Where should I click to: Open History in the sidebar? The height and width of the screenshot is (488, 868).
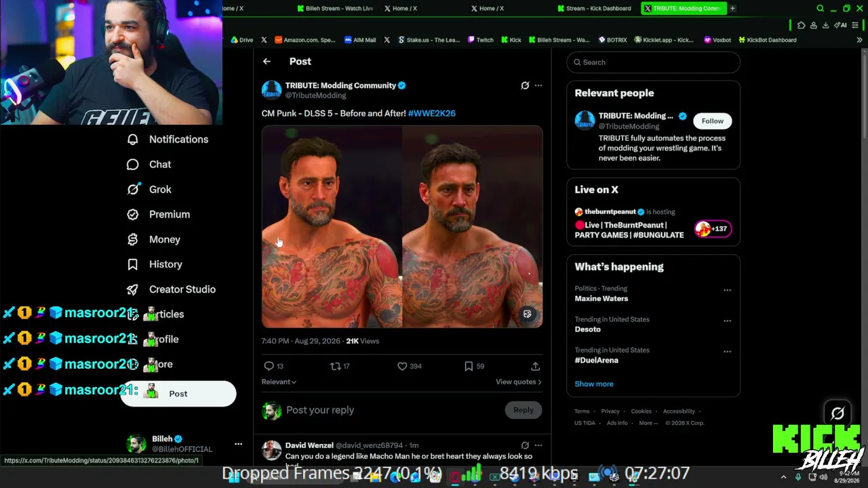tap(155, 264)
